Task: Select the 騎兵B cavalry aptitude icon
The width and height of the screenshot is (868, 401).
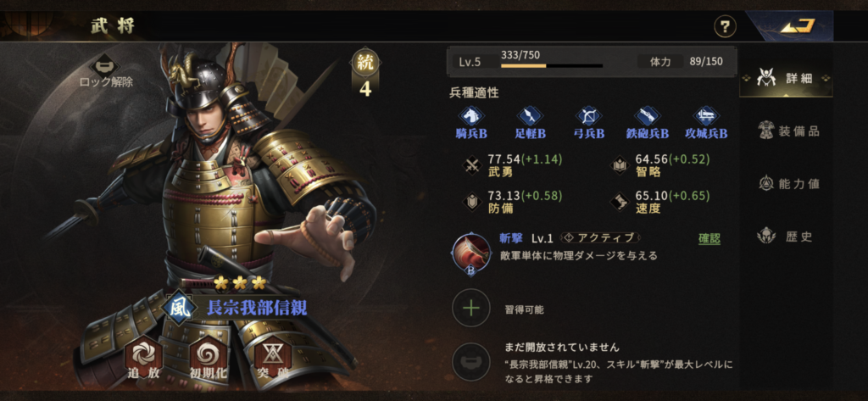Action: coord(471,122)
